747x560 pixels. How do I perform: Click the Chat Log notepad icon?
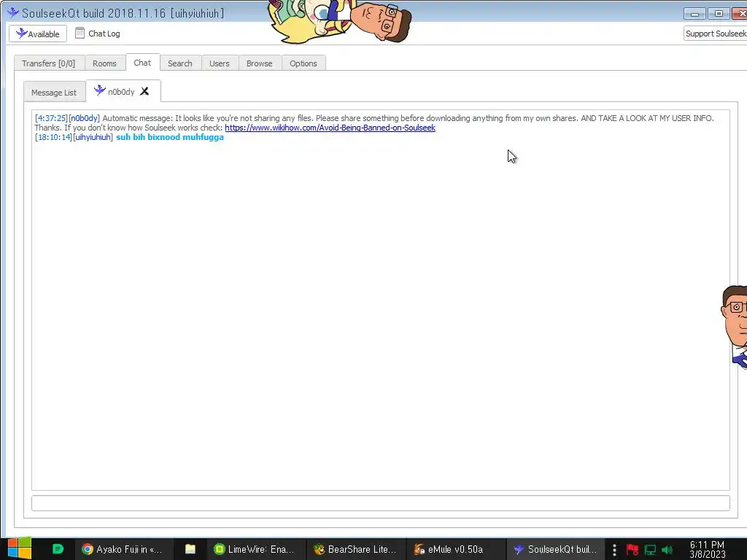pyautogui.click(x=80, y=33)
